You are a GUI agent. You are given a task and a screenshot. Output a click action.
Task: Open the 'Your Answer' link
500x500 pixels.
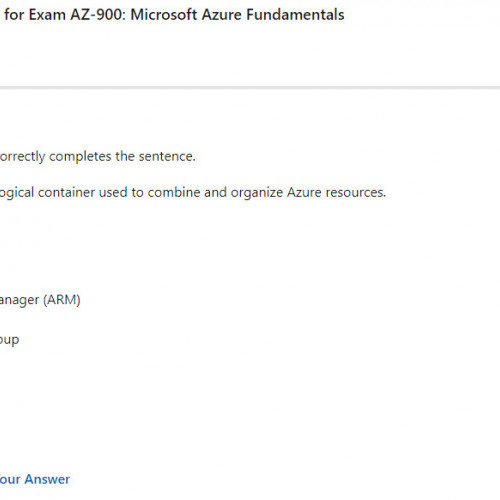click(x=35, y=479)
